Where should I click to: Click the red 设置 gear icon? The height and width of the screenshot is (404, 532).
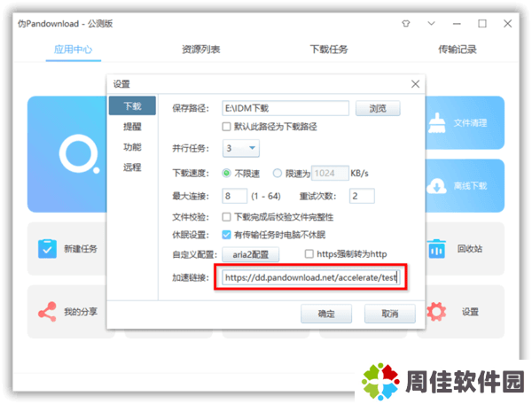click(436, 312)
